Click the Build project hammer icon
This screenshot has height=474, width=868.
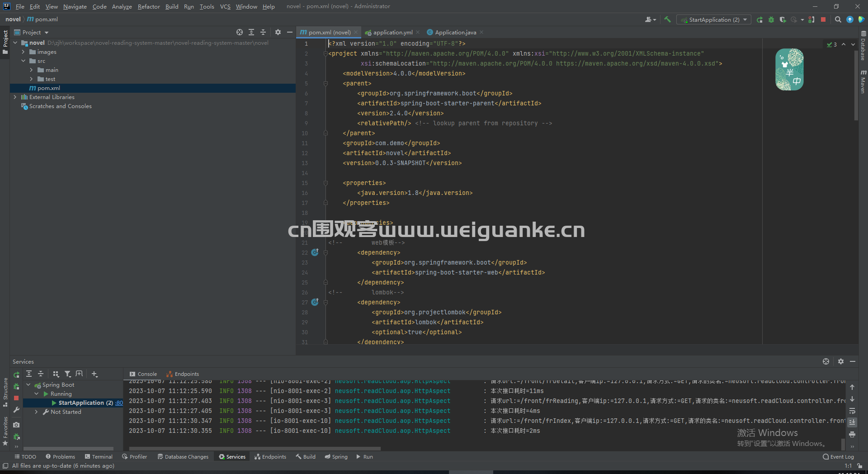pos(667,19)
